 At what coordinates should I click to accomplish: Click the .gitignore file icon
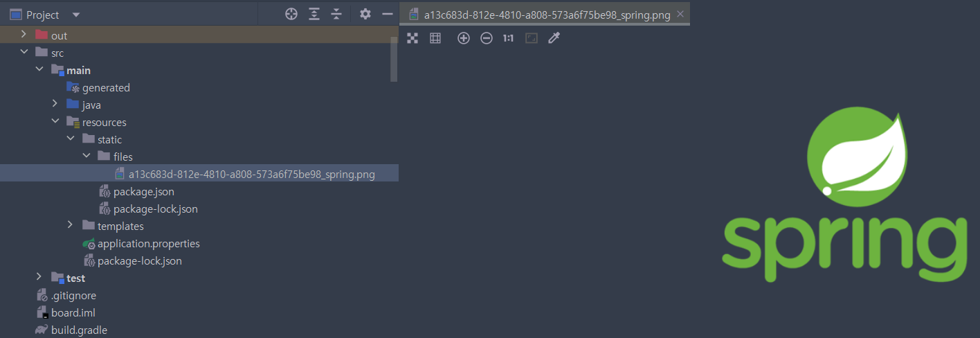(42, 295)
